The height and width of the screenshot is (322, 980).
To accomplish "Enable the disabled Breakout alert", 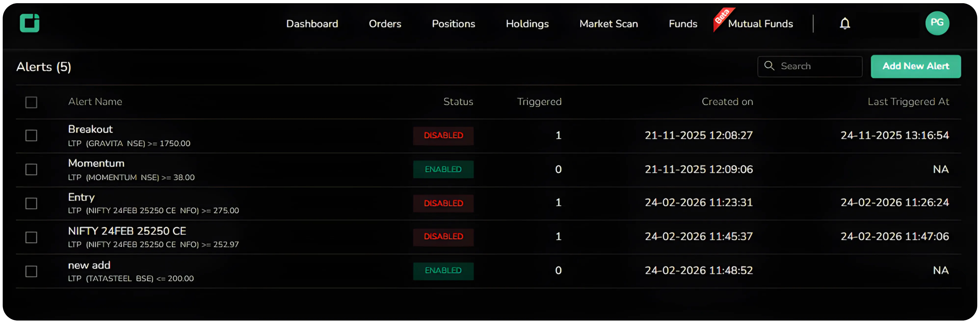I will [443, 136].
